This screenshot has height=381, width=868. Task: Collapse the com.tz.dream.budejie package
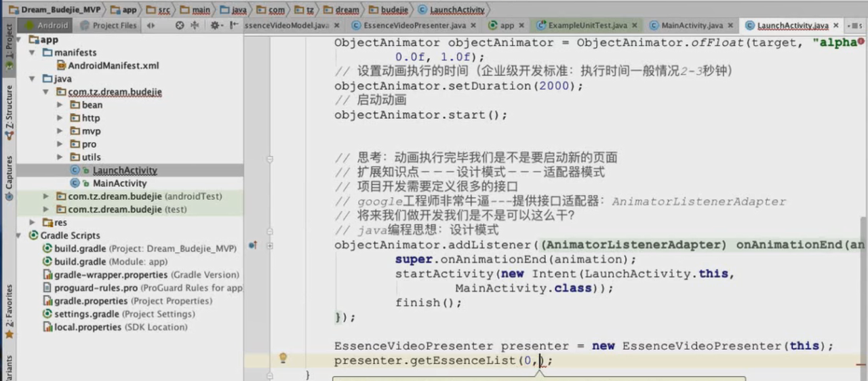45,92
